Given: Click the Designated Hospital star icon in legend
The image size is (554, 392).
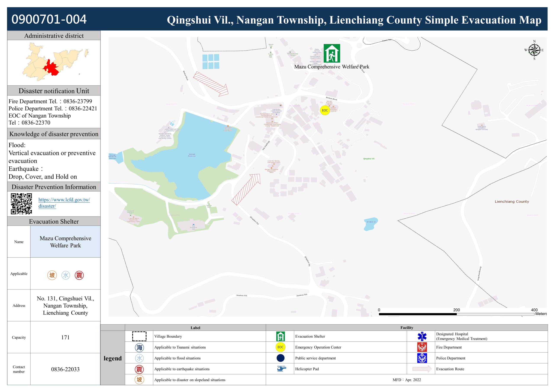Looking at the screenshot, I should pyautogui.click(x=422, y=336).
